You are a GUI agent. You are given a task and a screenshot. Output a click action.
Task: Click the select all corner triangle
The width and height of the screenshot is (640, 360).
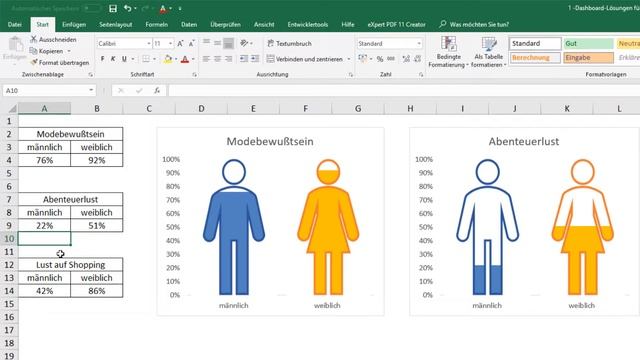12,109
